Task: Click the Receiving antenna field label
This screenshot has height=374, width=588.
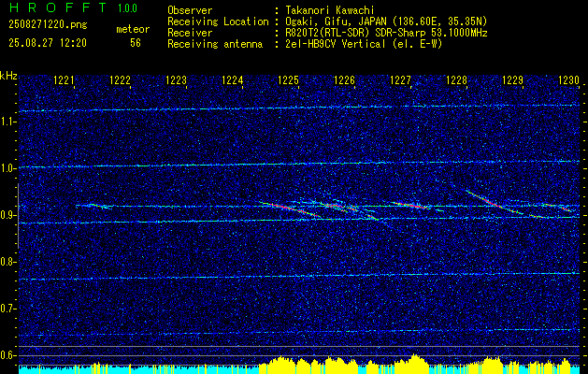Action: click(215, 44)
